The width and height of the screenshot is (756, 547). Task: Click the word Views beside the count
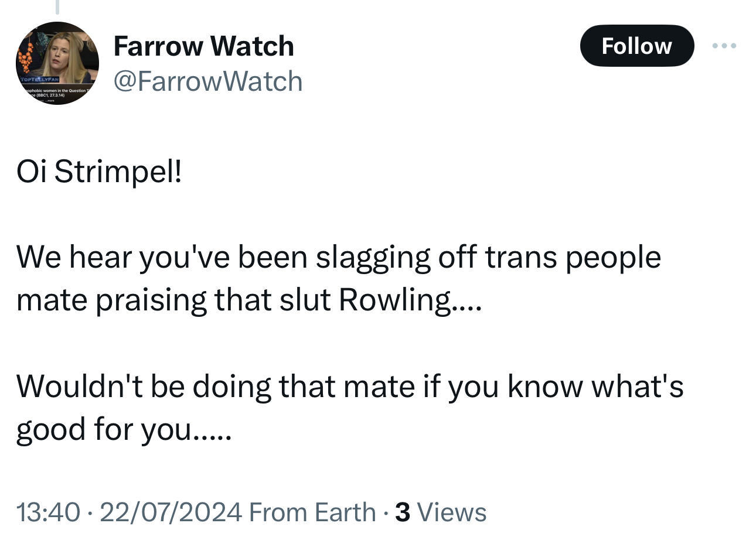451,512
